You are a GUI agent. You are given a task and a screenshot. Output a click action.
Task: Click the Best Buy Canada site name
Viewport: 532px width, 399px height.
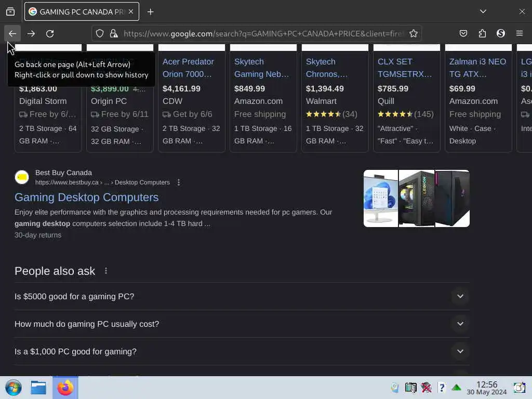click(63, 172)
